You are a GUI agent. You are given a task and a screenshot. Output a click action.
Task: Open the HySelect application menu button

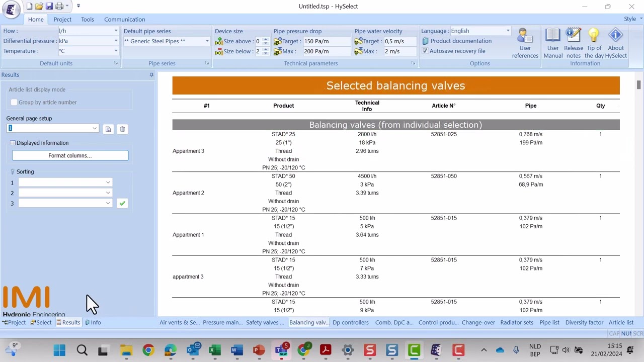pos(11,10)
